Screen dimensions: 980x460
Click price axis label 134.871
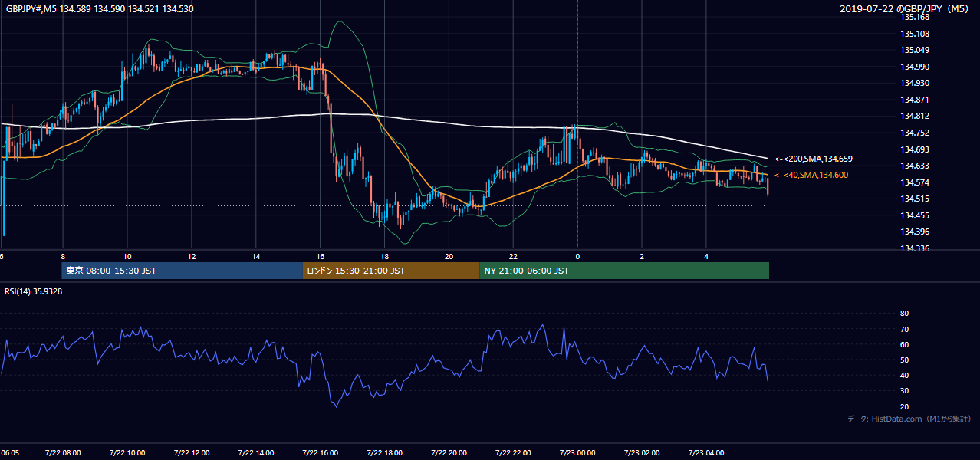tap(915, 100)
